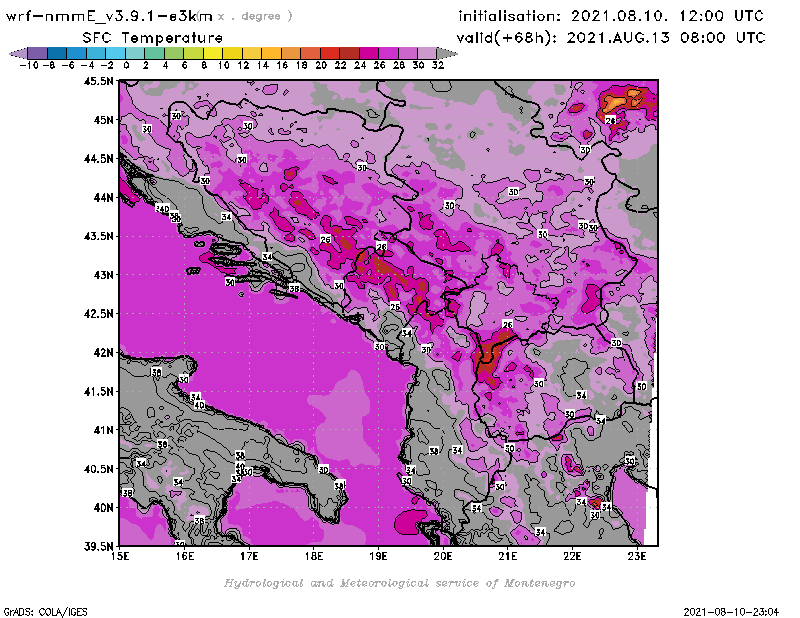Screen dimensions: 800x618
Task: Click the legend value label 16
Action: point(282,65)
